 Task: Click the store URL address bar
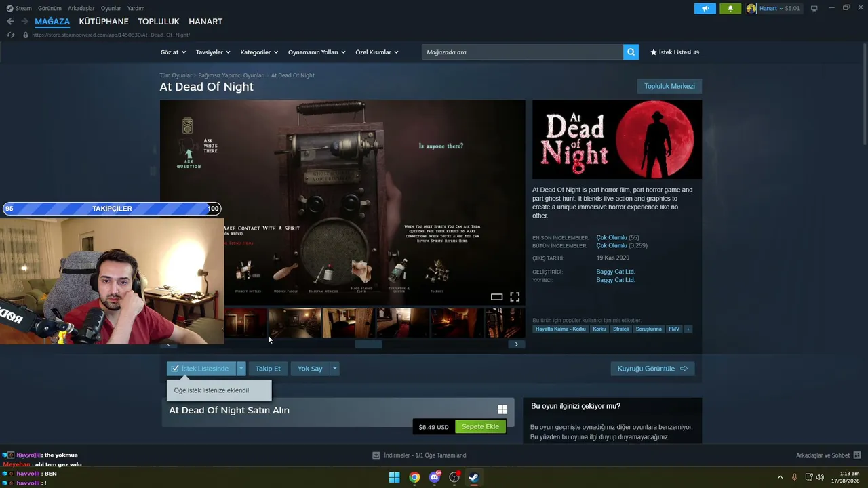111,35
